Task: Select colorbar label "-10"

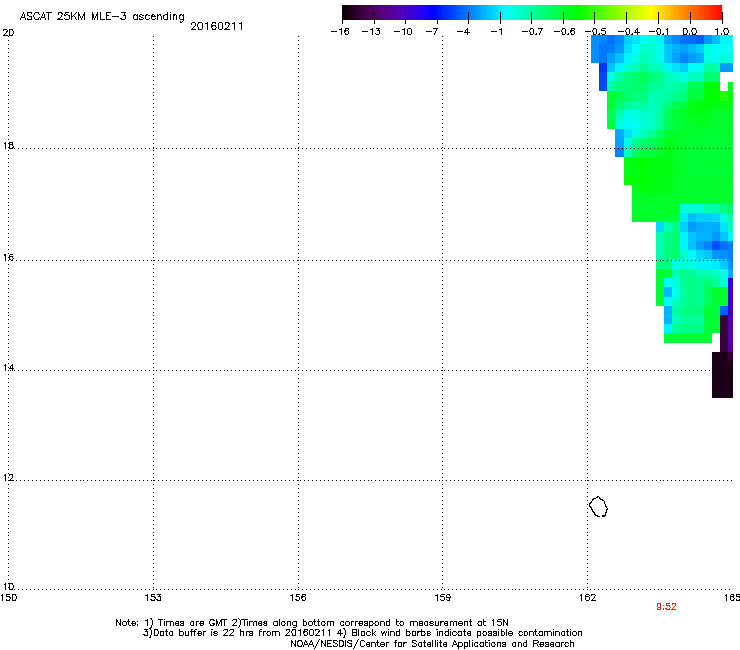Action: 403,32
